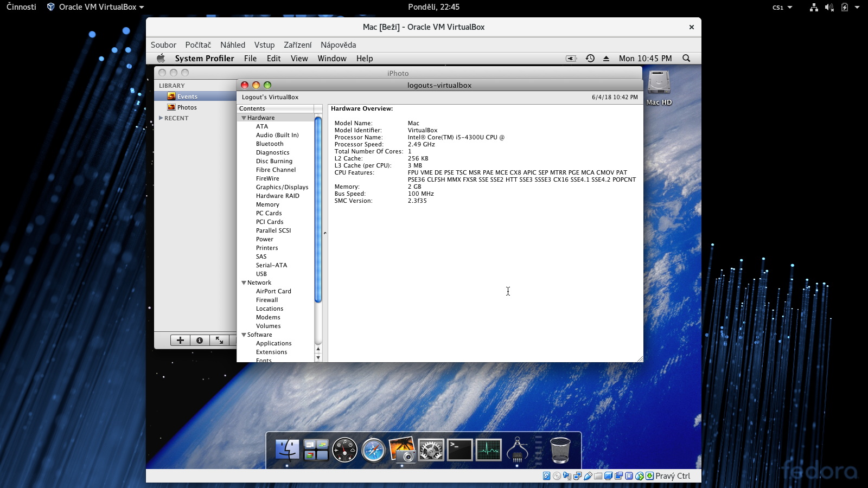The image size is (868, 488).
Task: Click the contents list scrollbar down arrow
Action: (318, 358)
